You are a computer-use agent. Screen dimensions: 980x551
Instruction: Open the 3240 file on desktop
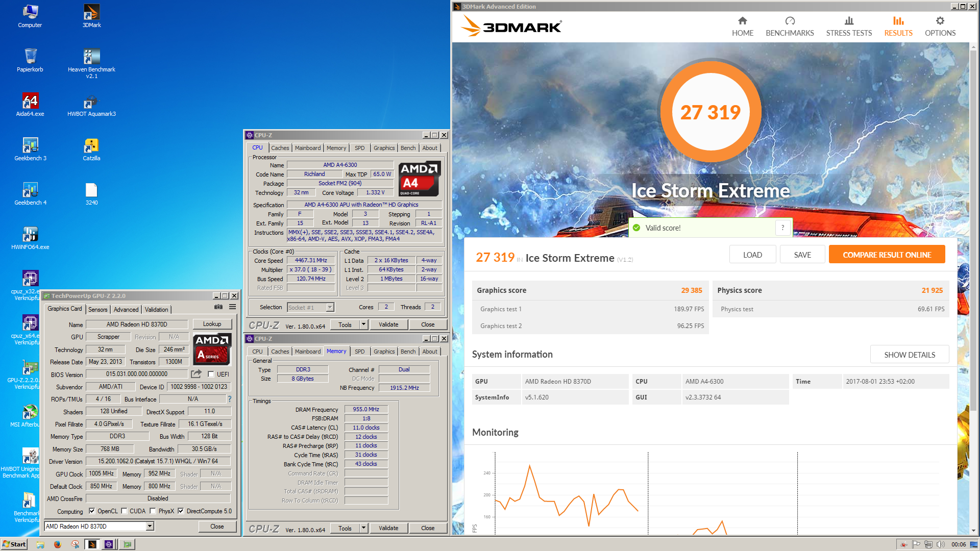91,193
